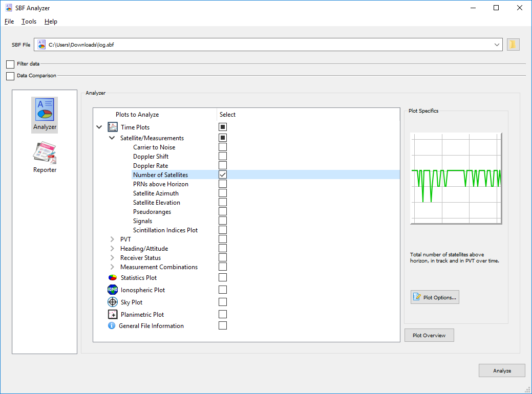Click the Analyze button

click(502, 370)
